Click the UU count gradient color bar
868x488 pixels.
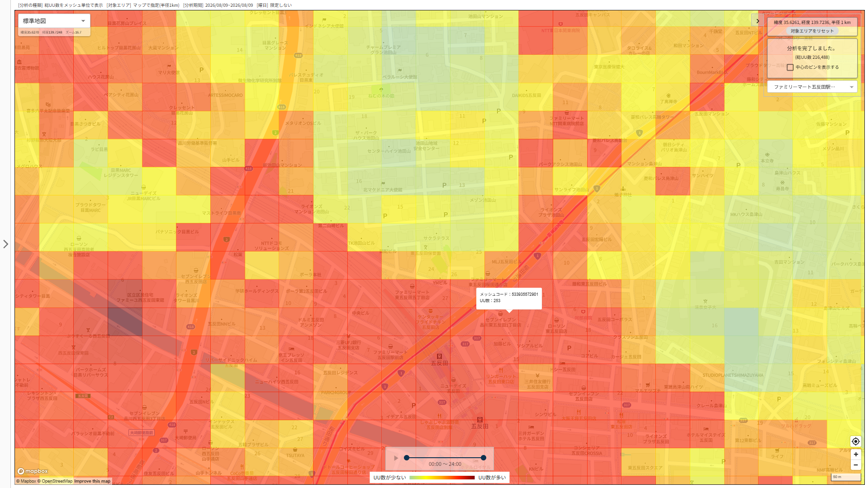(442, 478)
